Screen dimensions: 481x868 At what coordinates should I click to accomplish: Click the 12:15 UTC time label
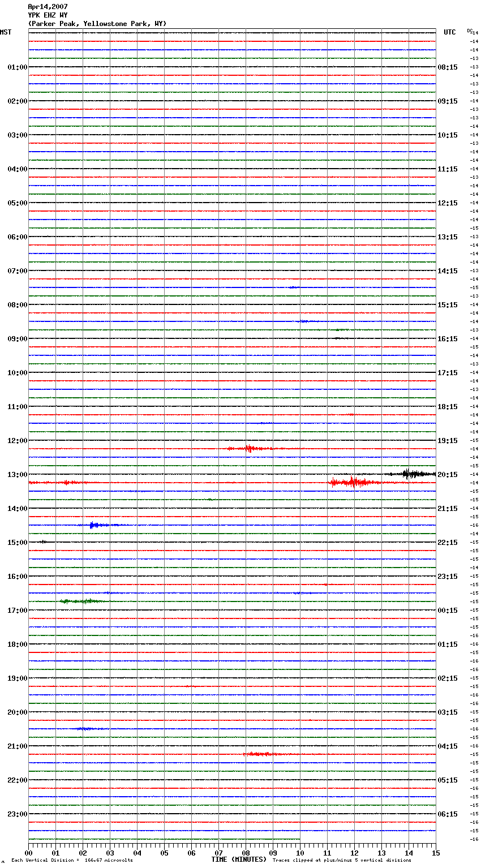pos(448,203)
